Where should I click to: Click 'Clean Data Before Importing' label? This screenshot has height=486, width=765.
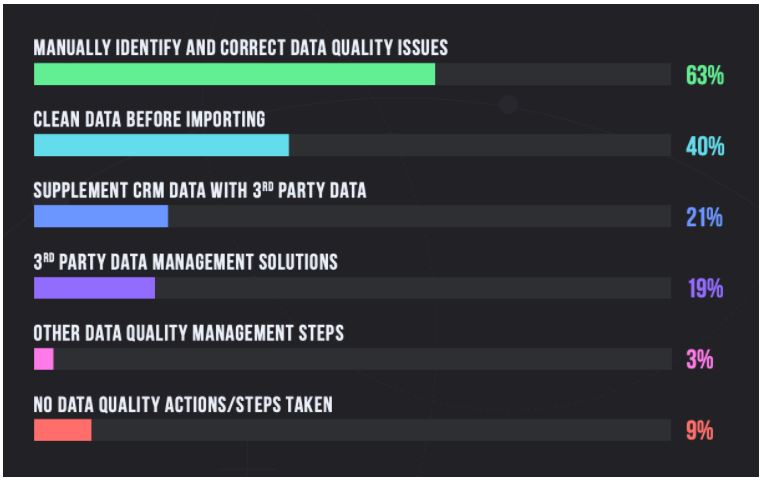click(149, 120)
